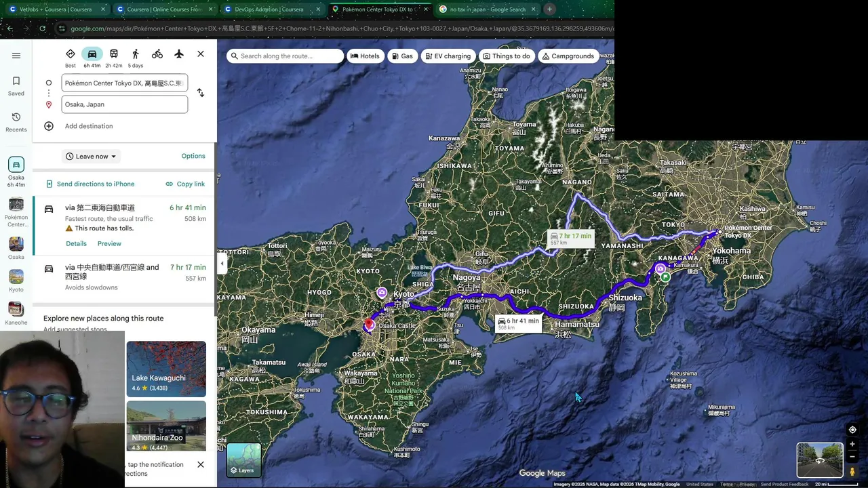
Task: Open the Lake Kawaguchi suggestion card
Action: (x=166, y=369)
